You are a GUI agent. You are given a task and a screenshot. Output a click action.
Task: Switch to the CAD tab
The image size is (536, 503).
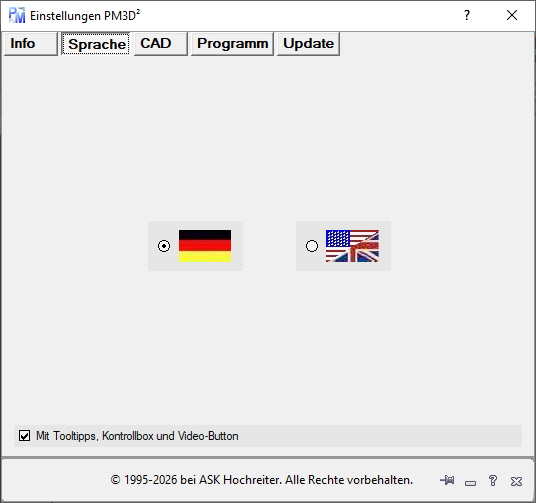(161, 43)
